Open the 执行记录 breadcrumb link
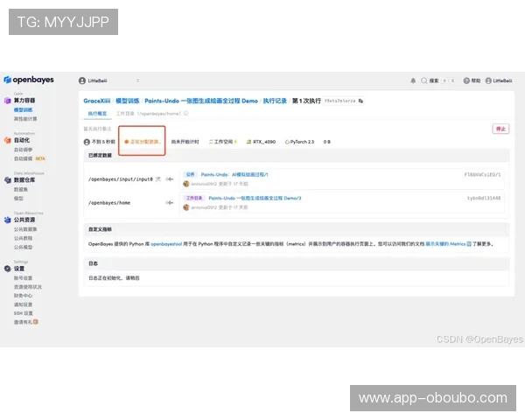The image size is (525, 420). [x=275, y=101]
